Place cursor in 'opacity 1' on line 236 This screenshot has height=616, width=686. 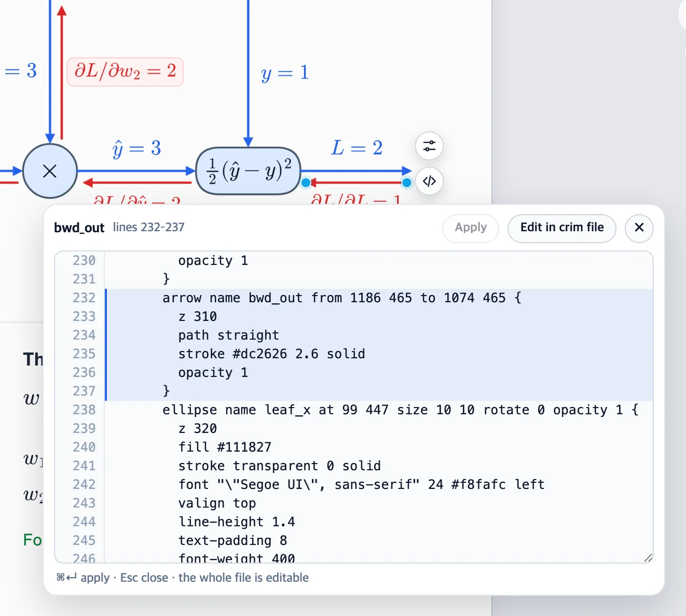[213, 373]
